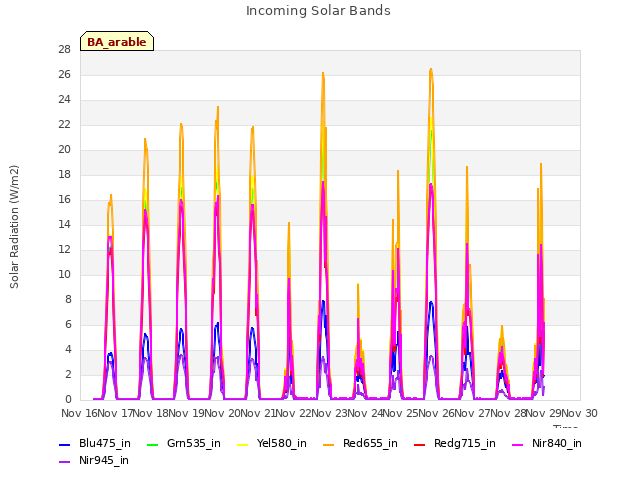Select the Blu475_in legend label
The height and width of the screenshot is (480, 640).
click(105, 444)
